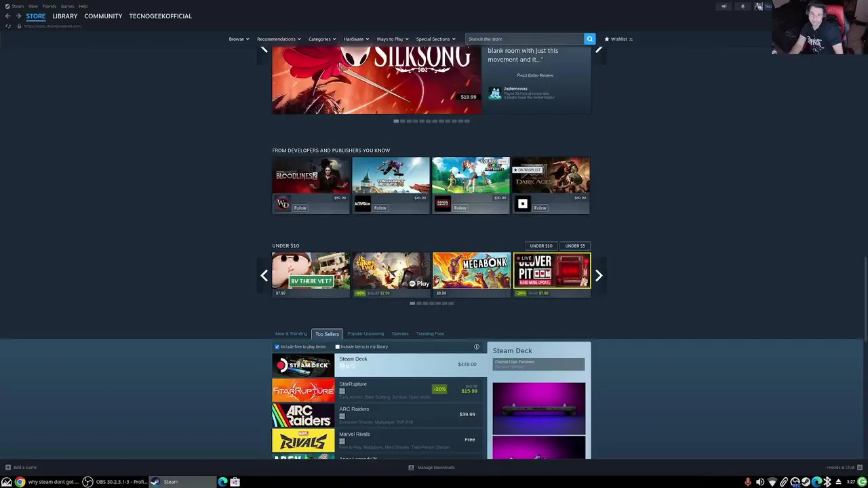
Task: Toggle Include items in my library checkbox
Action: 337,347
